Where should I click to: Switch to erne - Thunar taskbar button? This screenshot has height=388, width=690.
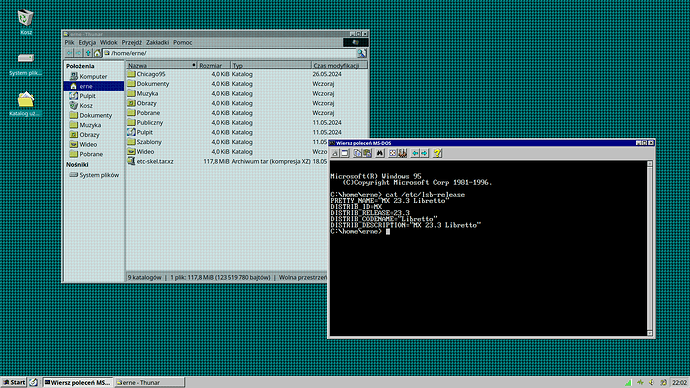point(150,382)
